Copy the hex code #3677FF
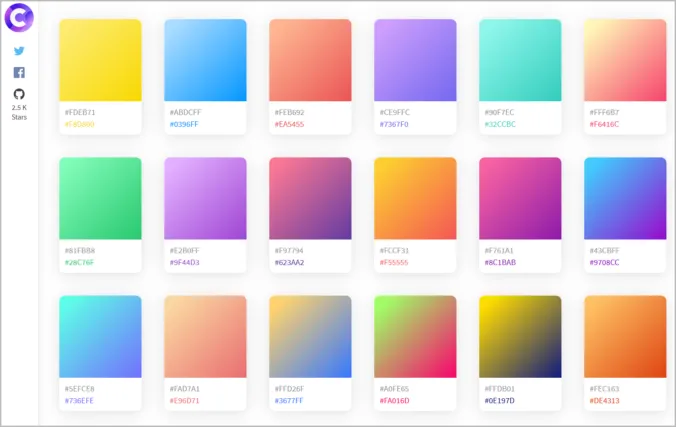The width and height of the screenshot is (676, 427). point(289,401)
